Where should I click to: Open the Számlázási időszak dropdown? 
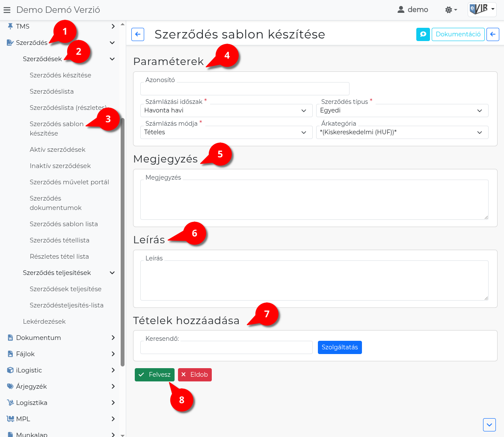coord(226,111)
